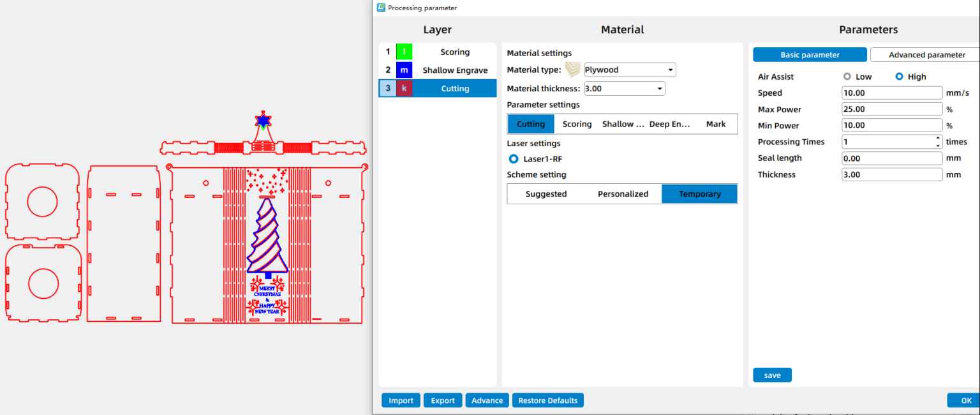
Task: Click the plywood material type icon
Action: click(574, 70)
